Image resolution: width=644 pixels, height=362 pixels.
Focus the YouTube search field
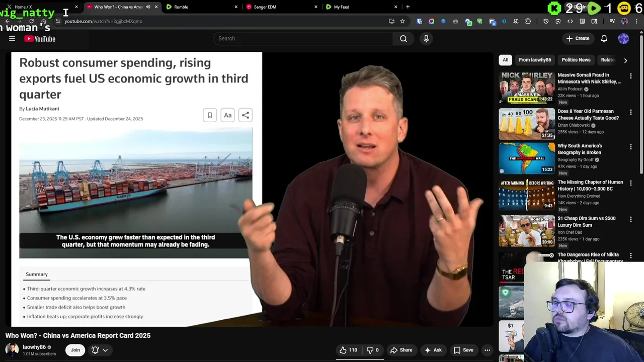click(303, 39)
